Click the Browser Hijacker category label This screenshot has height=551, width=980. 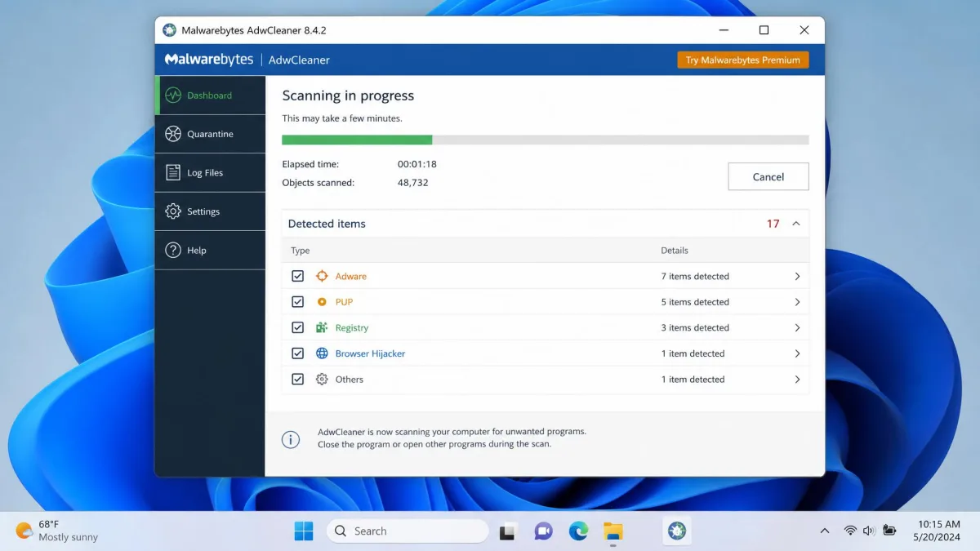(370, 353)
